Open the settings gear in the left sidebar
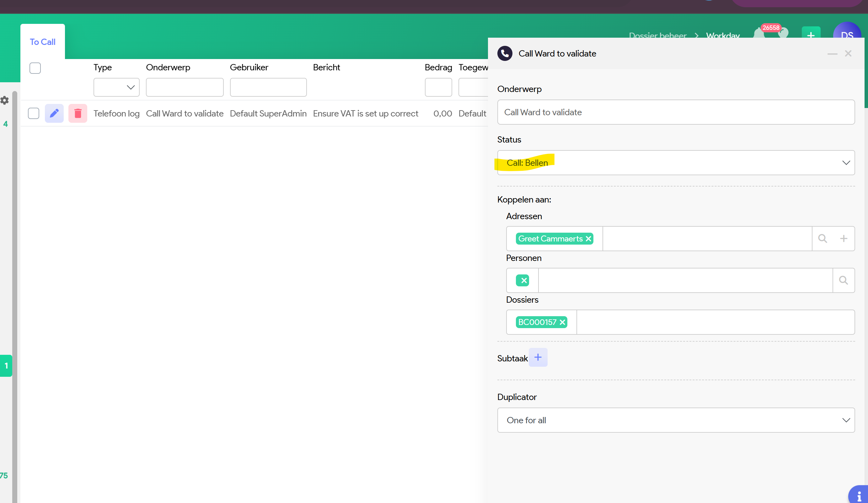 4,100
